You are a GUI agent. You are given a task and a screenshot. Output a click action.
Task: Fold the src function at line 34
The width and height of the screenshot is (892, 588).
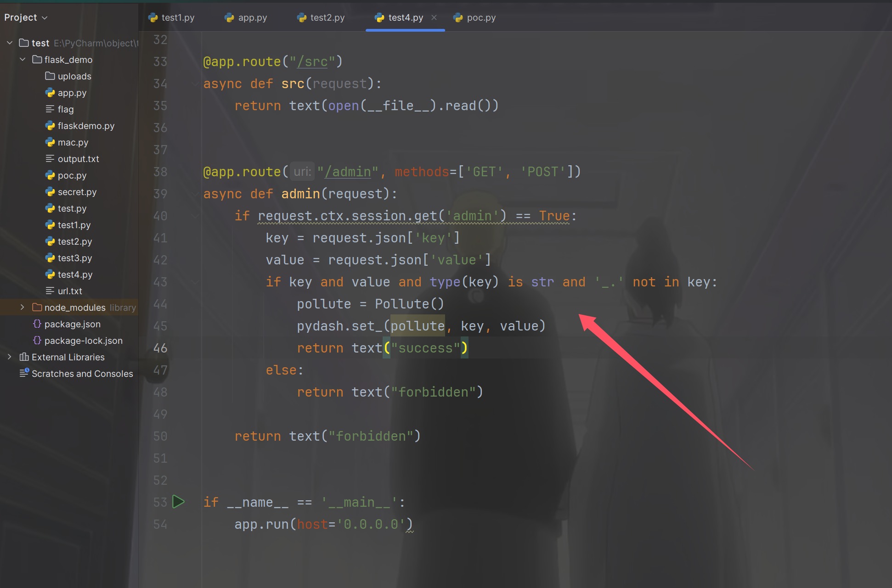point(196,84)
